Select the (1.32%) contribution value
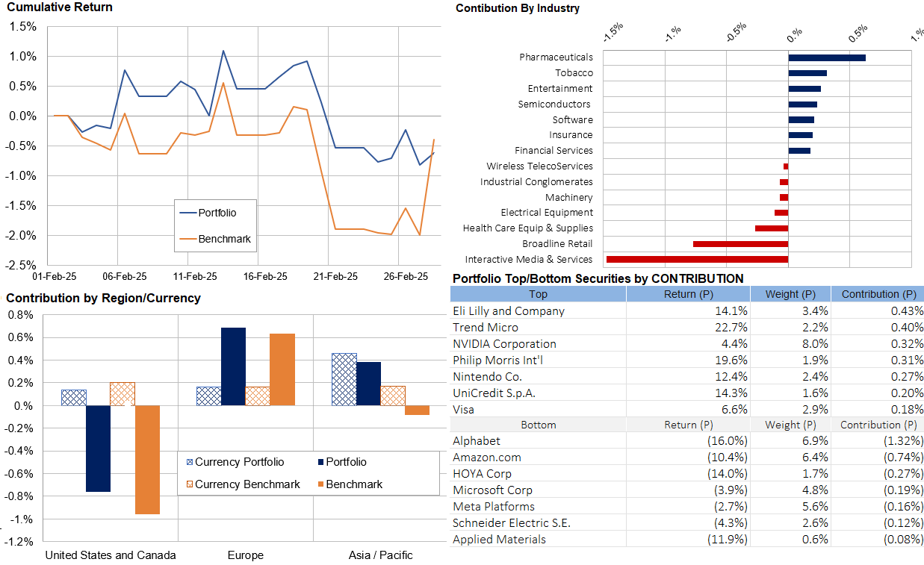The width and height of the screenshot is (924, 565). (903, 441)
